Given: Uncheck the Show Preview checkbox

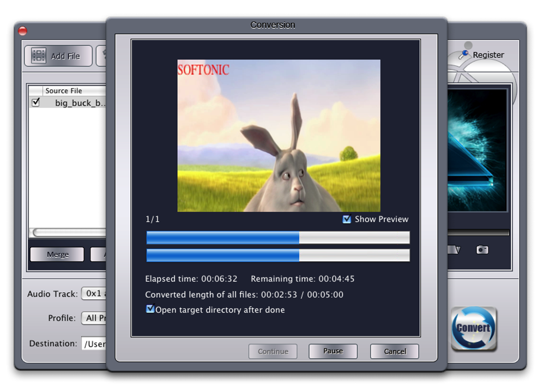Looking at the screenshot, I should [347, 219].
